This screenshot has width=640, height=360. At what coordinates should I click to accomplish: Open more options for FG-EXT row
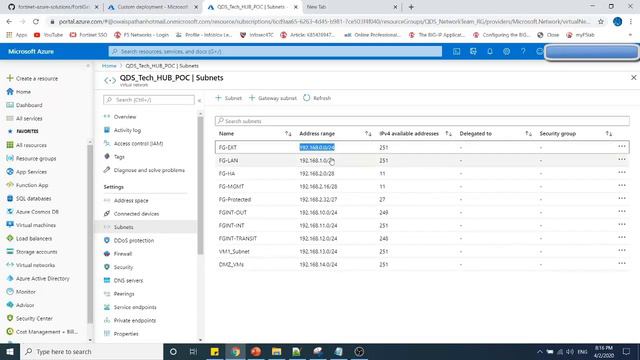[622, 147]
